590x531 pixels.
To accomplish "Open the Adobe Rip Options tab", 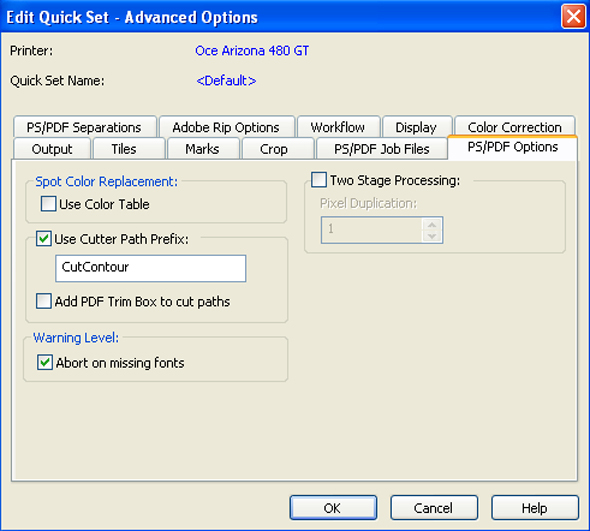I will [227, 127].
